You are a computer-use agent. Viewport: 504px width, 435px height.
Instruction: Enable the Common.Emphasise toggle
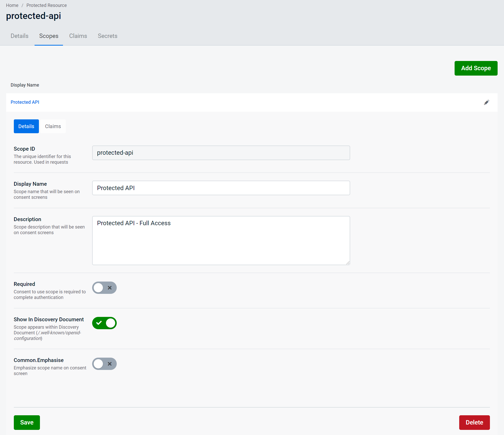coord(104,364)
